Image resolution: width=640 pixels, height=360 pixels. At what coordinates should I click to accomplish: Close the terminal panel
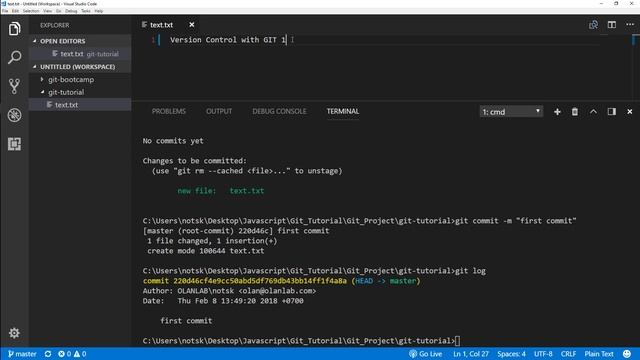tap(629, 112)
